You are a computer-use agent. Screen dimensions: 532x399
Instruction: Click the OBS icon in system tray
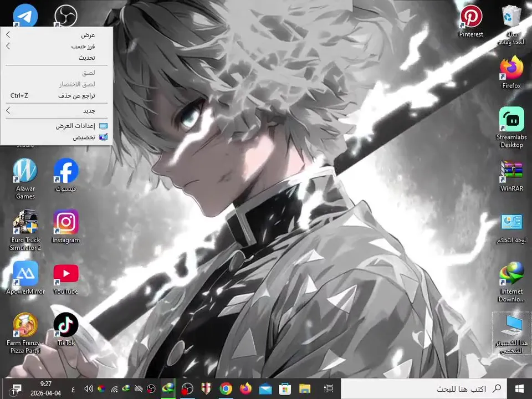151,389
